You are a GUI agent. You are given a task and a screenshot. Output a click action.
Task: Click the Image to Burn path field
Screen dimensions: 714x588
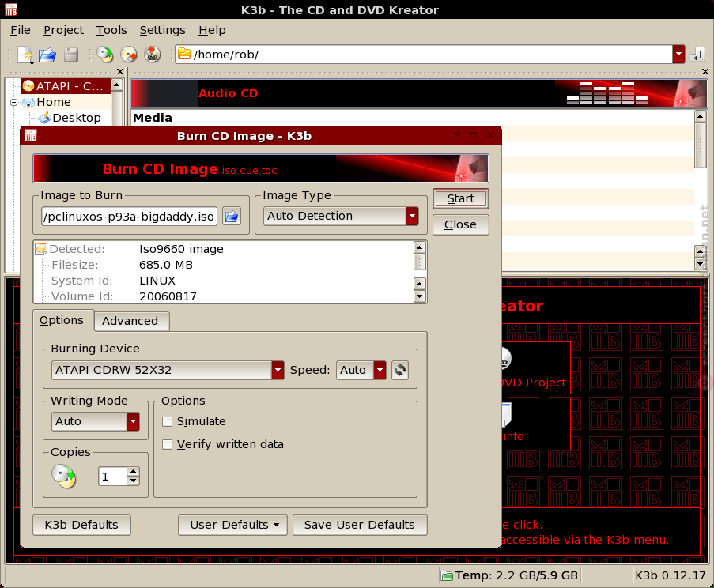pos(129,217)
